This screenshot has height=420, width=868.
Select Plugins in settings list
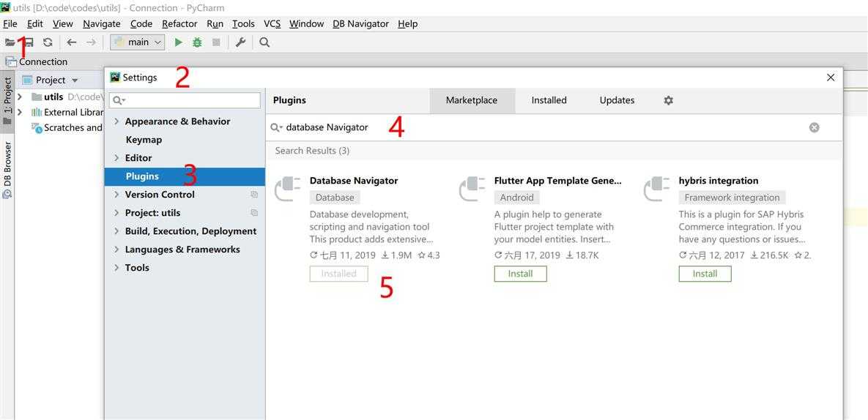click(185, 176)
